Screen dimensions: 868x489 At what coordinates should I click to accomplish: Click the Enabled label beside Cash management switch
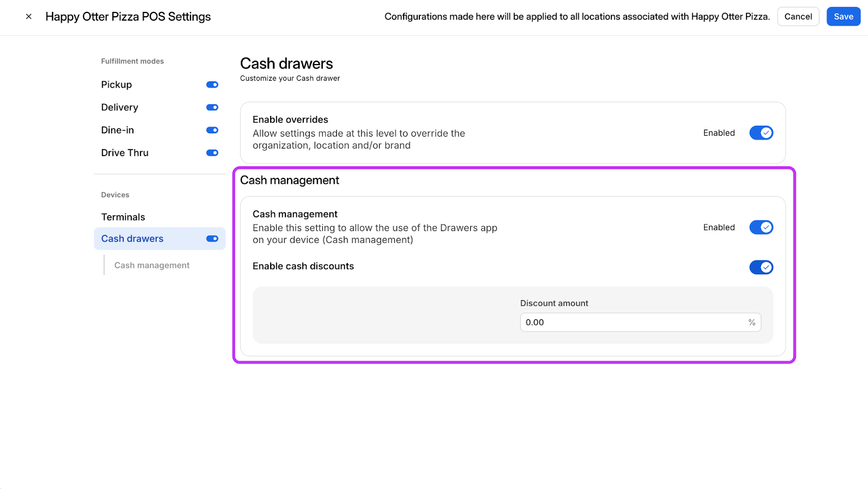[x=719, y=227]
